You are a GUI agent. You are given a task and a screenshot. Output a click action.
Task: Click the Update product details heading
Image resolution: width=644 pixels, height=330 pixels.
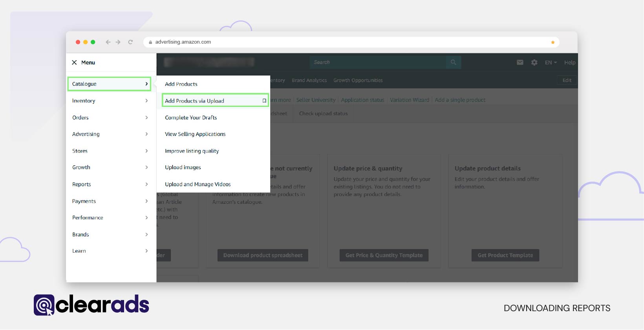488,169
